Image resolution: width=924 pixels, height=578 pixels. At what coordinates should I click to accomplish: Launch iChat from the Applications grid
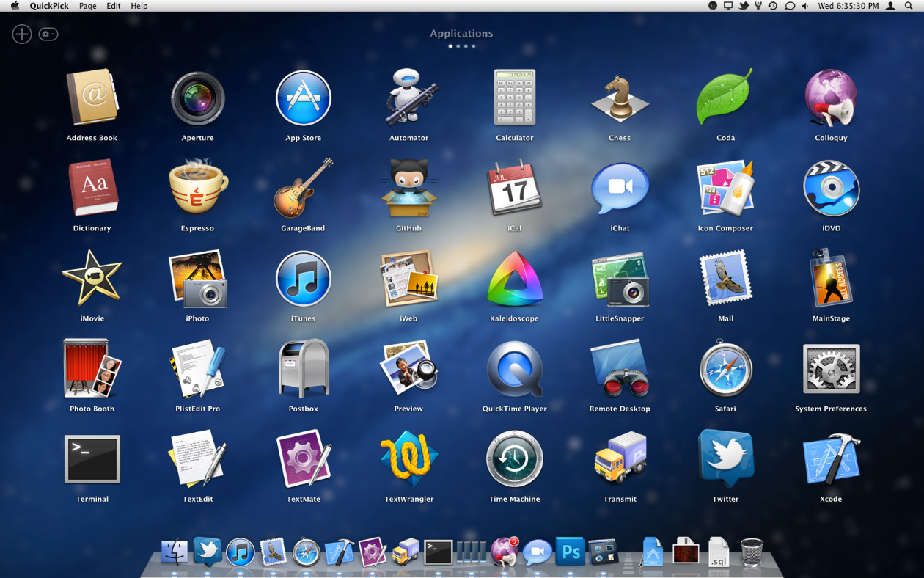pos(620,189)
